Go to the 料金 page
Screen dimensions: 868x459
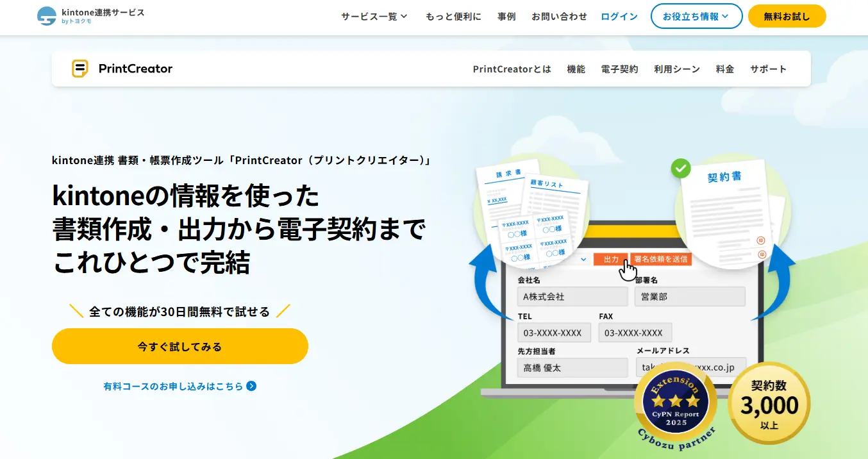724,69
